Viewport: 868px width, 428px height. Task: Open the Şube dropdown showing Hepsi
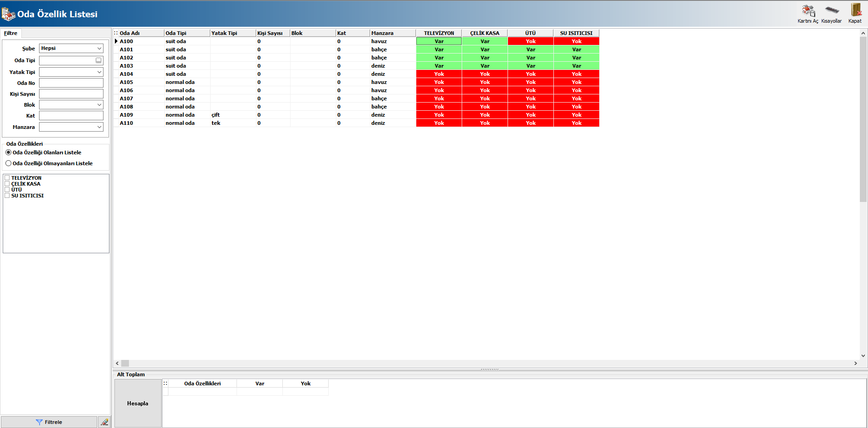[71, 49]
